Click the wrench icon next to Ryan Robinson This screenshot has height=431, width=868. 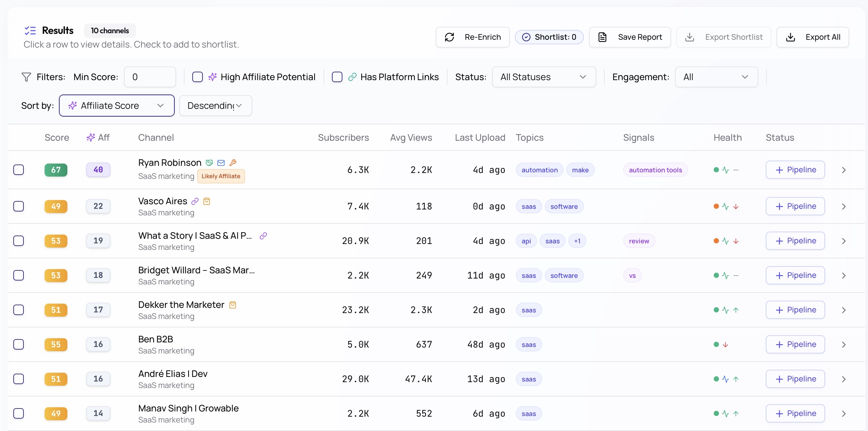(233, 163)
